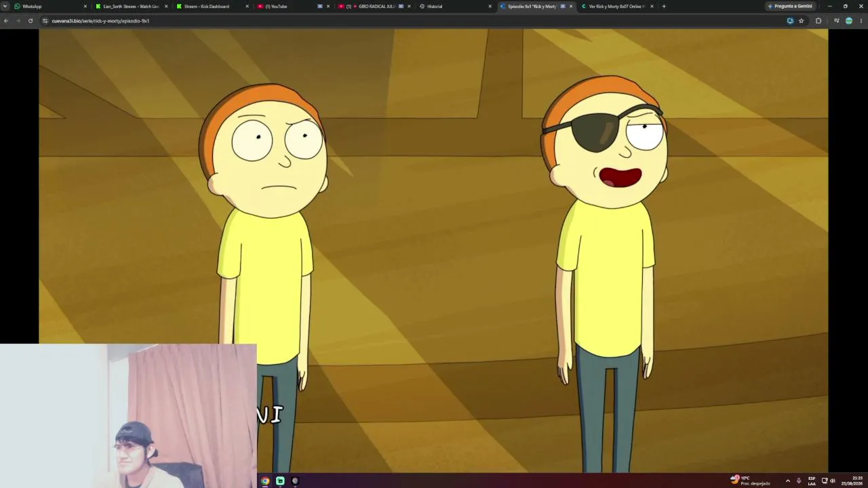
Task: Click the media indicator on GIRO RADICAL tab
Action: (401, 6)
